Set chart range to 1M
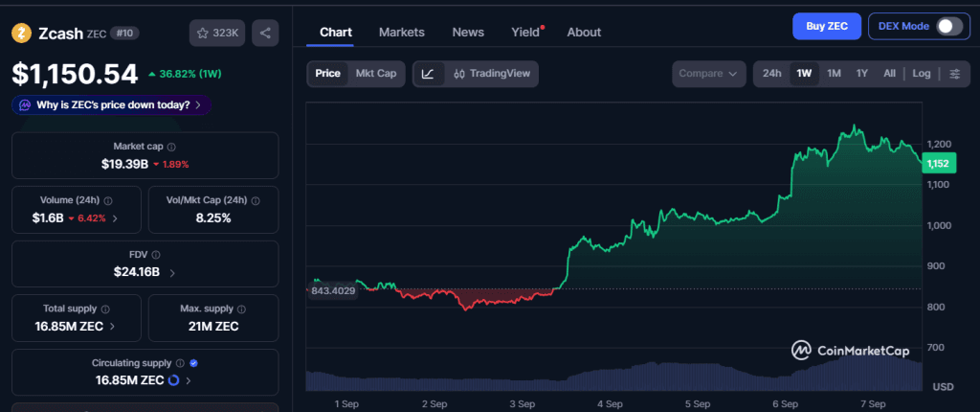980x412 pixels. click(834, 74)
